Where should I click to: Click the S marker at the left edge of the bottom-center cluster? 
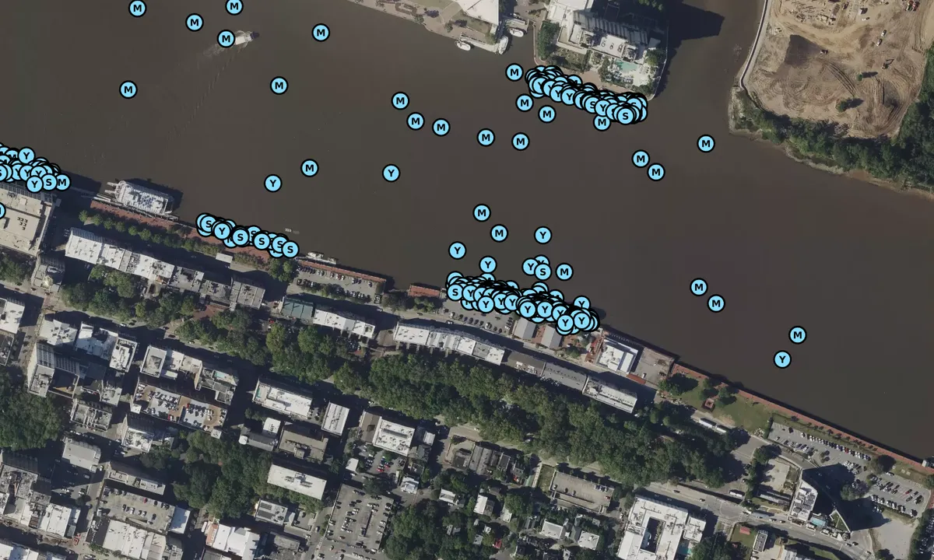tap(455, 292)
